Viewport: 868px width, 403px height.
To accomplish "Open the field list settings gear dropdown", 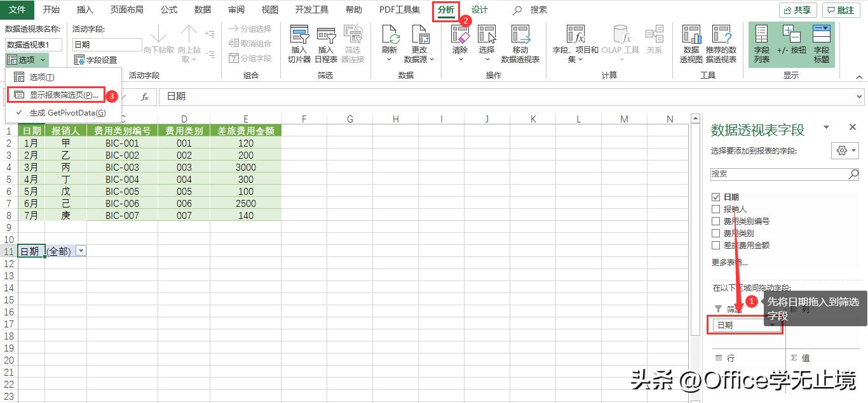I will [x=844, y=150].
